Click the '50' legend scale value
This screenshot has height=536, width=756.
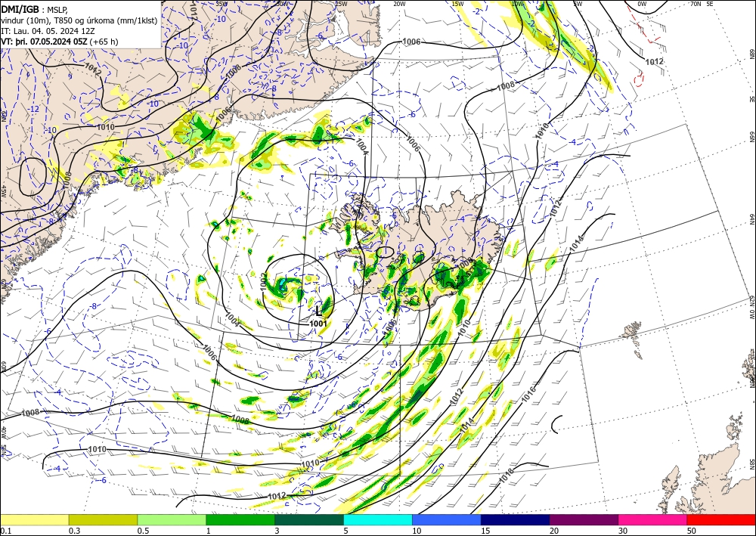(692, 531)
